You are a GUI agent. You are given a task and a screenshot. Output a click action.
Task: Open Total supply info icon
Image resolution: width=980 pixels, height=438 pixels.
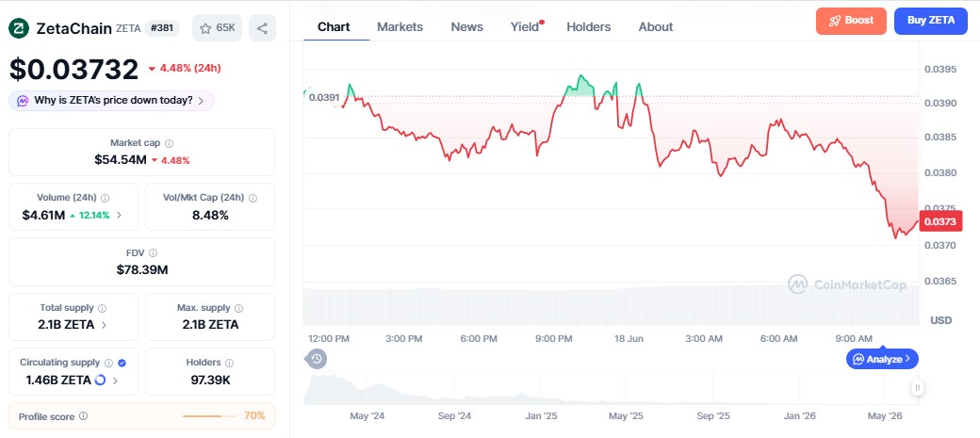click(x=103, y=308)
